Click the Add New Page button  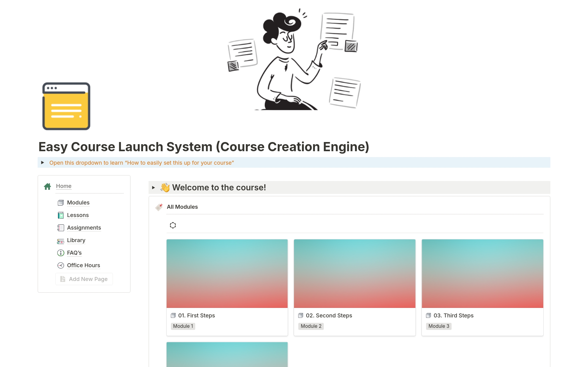pos(84,279)
